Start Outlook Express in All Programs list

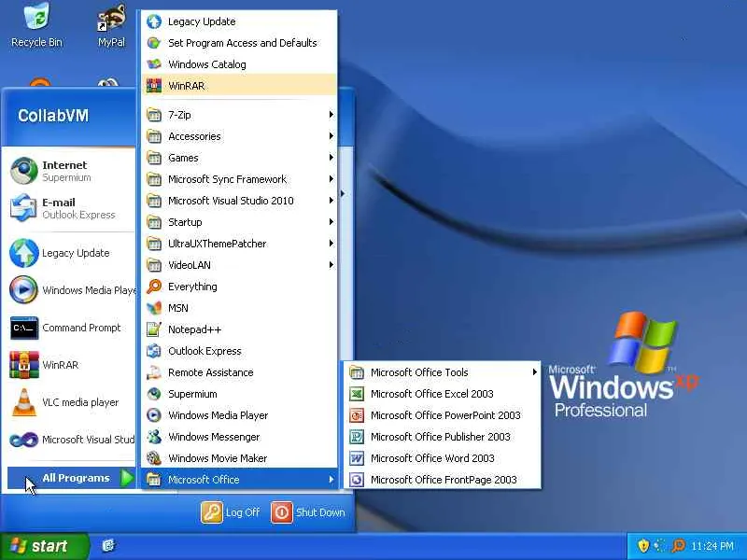pos(239,351)
